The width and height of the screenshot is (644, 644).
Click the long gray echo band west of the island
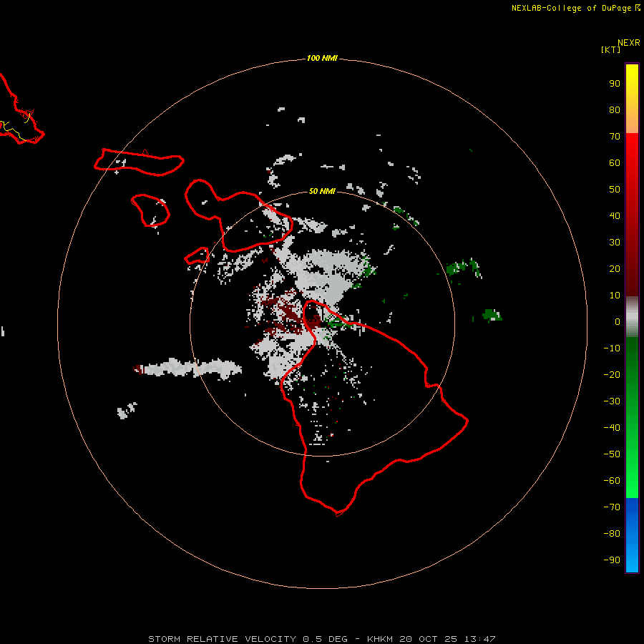[189, 368]
